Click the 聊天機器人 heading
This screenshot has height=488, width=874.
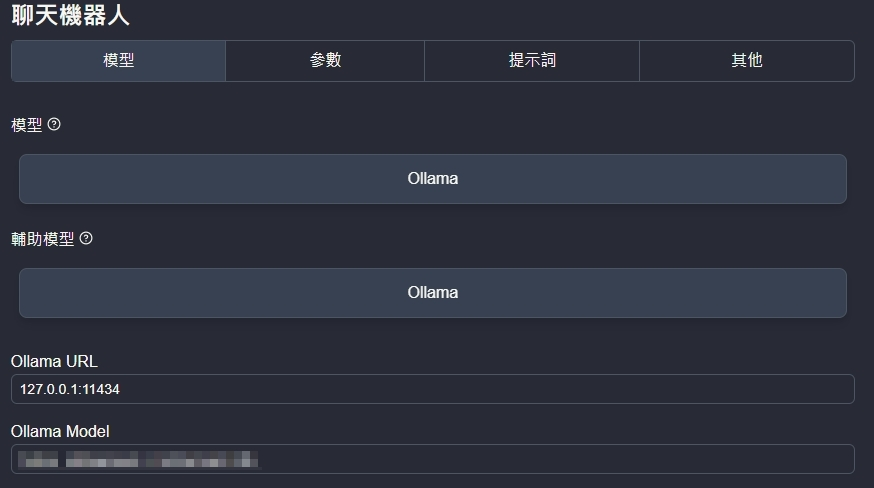[x=70, y=16]
